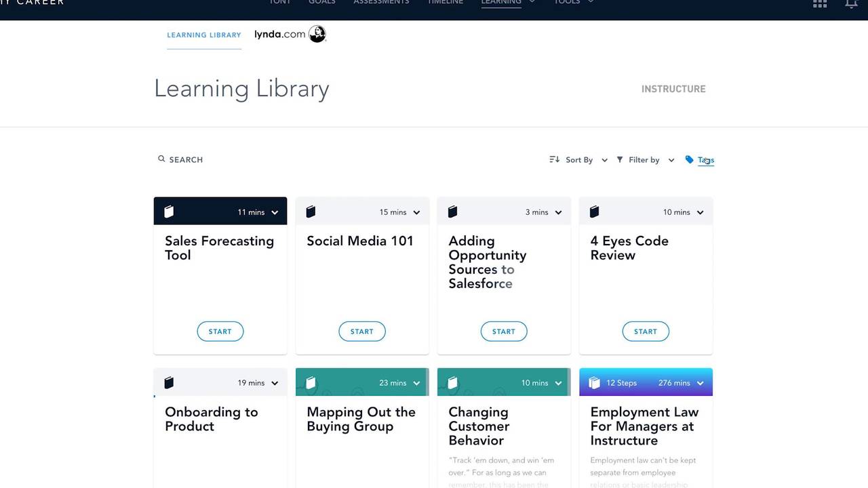Click the search magnifier icon

point(161,159)
